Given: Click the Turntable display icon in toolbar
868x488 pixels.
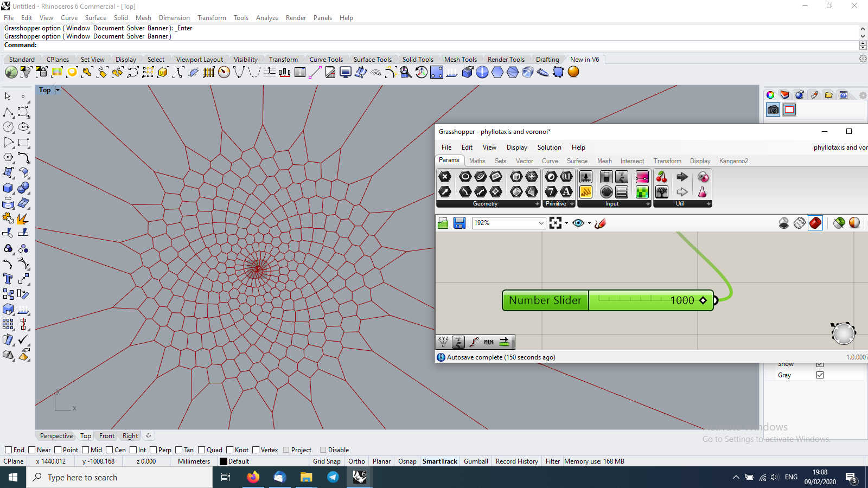Looking at the screenshot, I should coord(422,72).
